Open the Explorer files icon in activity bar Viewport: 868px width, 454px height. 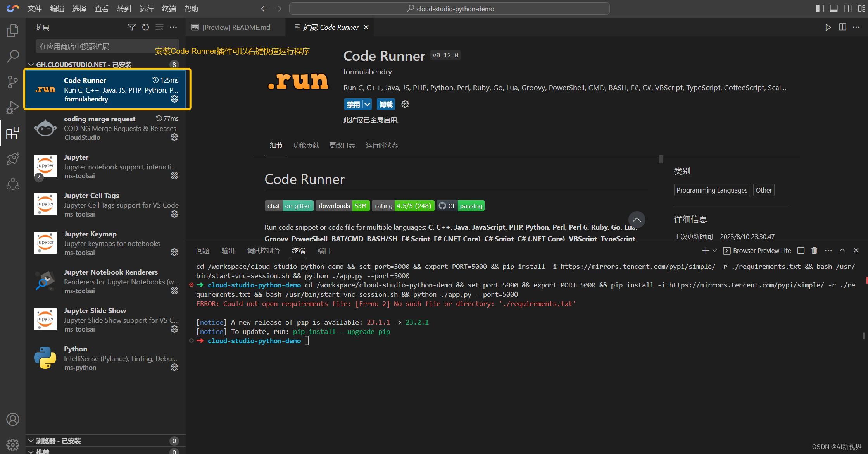pyautogui.click(x=13, y=31)
